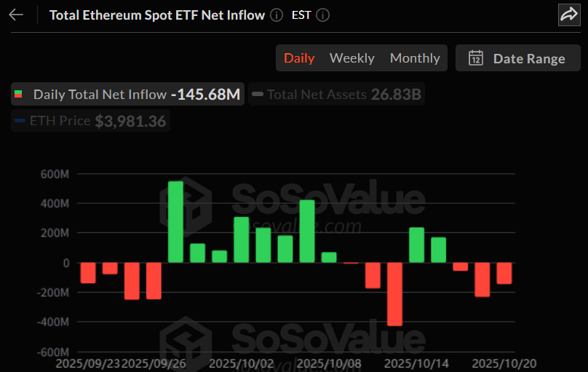The width and height of the screenshot is (588, 372).
Task: Click the tallest green inflow bar
Action: 176,221
